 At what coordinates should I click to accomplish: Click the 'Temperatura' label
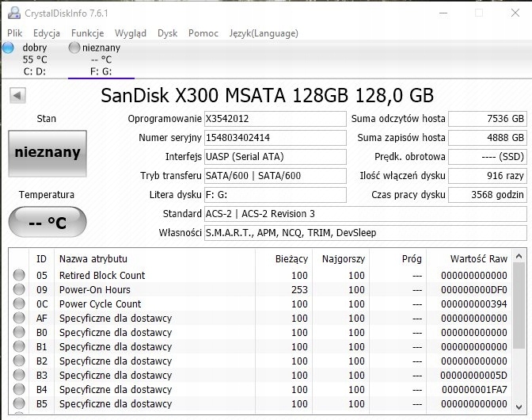coord(47,195)
